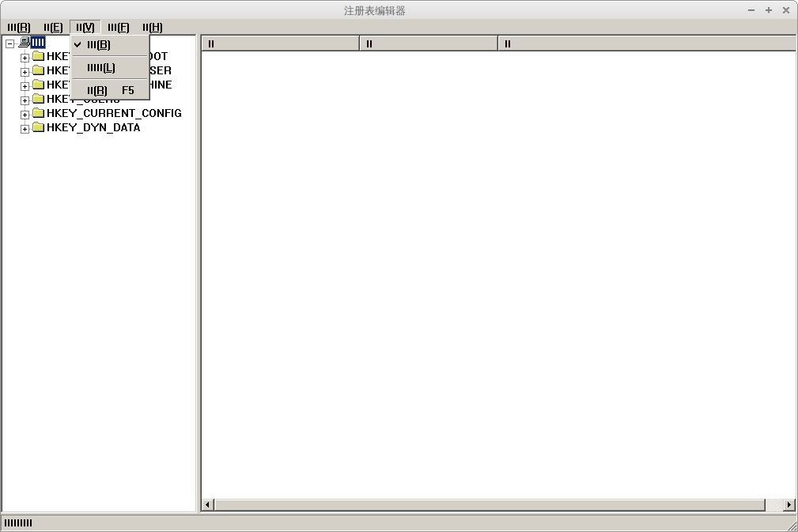
Task: Expand the HKEY_LOCAL_MACHINE key
Action: click(x=25, y=86)
